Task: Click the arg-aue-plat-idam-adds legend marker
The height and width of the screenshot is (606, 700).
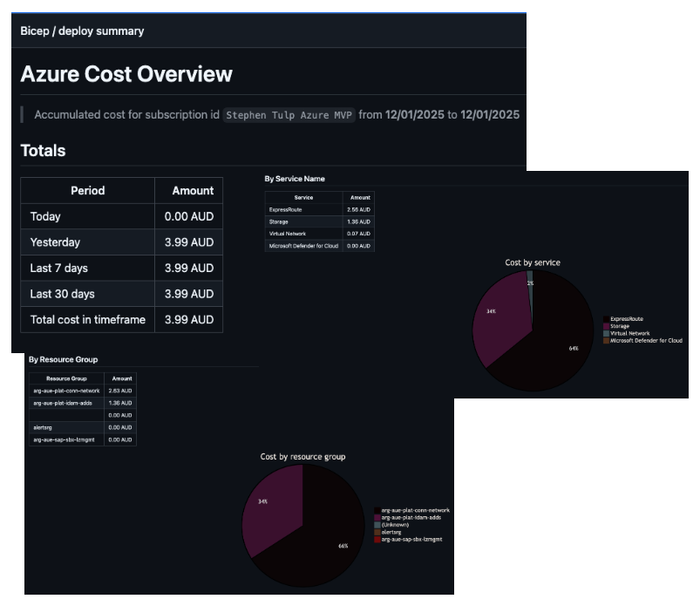Action: click(377, 518)
